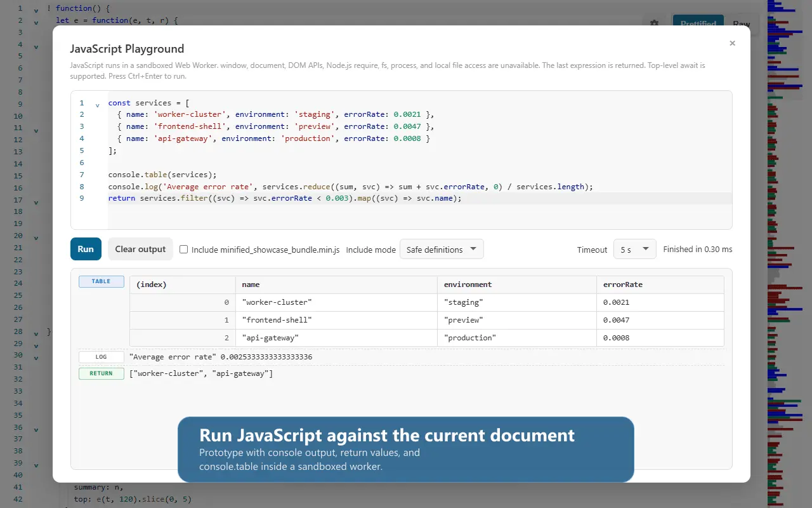Click the TABLE output badge
The width and height of the screenshot is (812, 508).
pos(101,281)
